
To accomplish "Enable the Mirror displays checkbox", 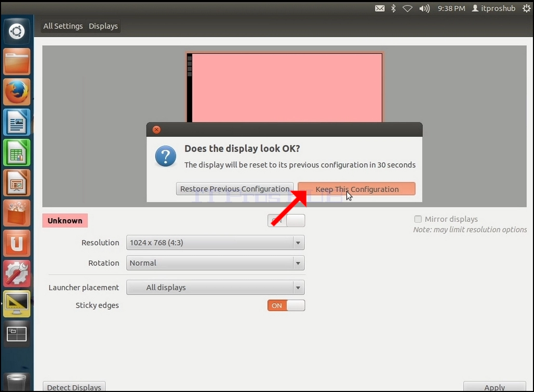I will 418,219.
